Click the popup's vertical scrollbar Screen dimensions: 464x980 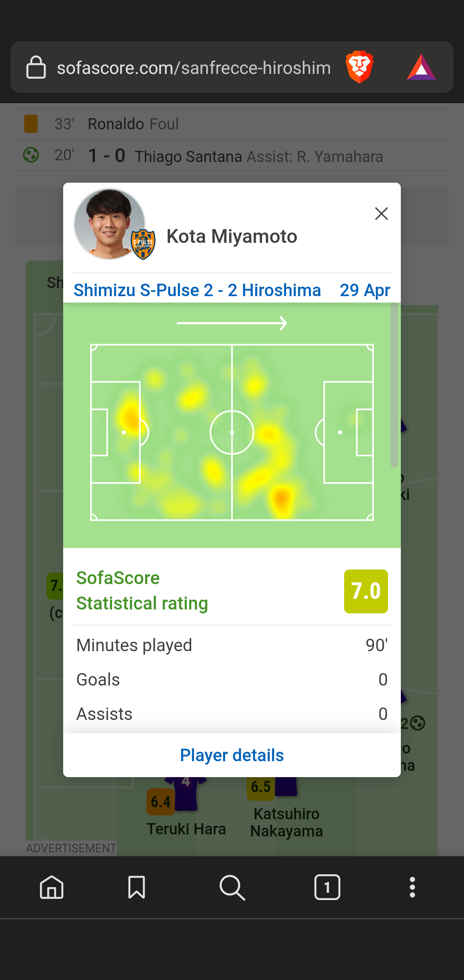(x=394, y=385)
